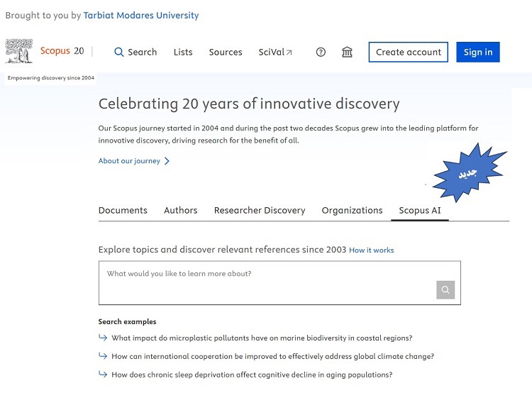Screen dimensions: 532x393
Task: Click the magnifier icon next to Search
Action: point(119,52)
